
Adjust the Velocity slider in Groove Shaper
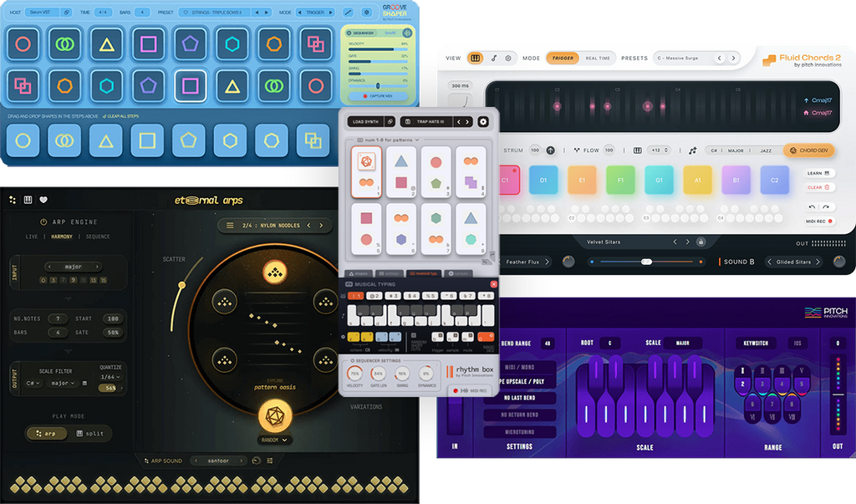(x=378, y=49)
